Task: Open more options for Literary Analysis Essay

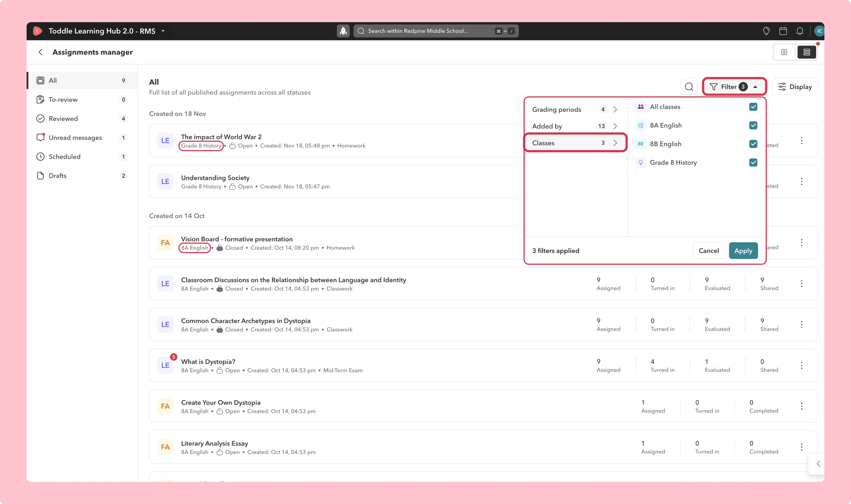Action: (802, 447)
